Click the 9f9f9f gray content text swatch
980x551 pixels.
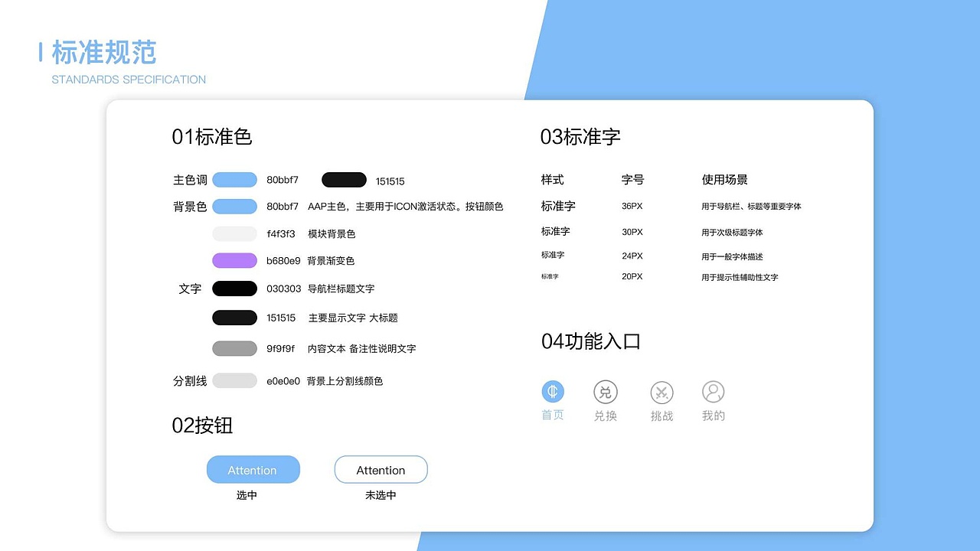pyautogui.click(x=234, y=348)
